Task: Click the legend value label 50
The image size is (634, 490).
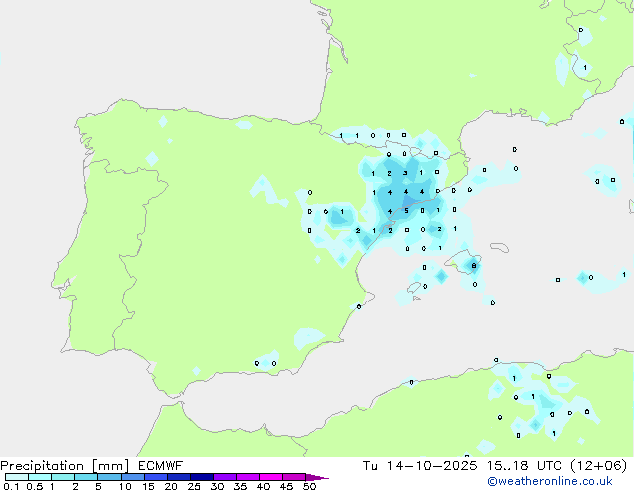Action: (309, 487)
